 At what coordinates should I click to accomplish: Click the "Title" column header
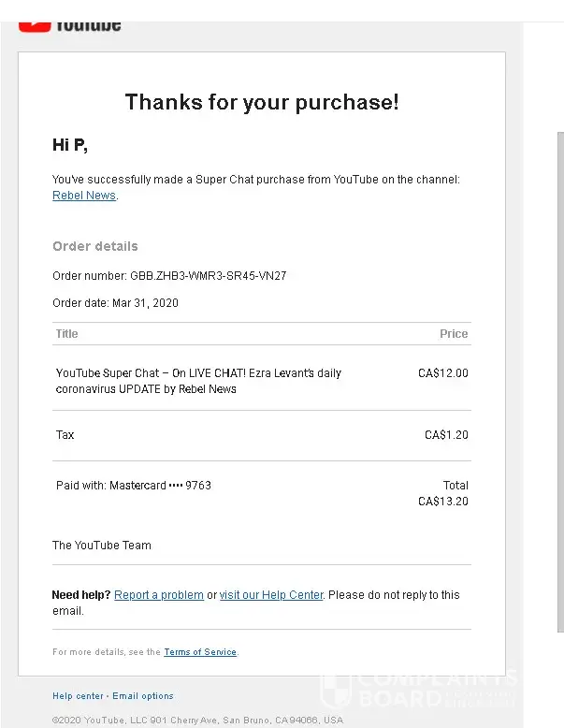tap(66, 334)
